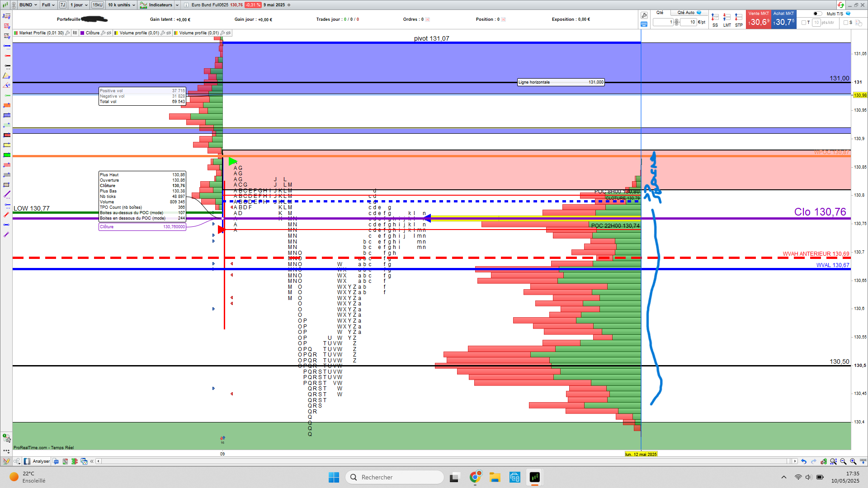The width and height of the screenshot is (868, 488).
Task: Open the BUND instrument dropdown
Action: coord(28,5)
